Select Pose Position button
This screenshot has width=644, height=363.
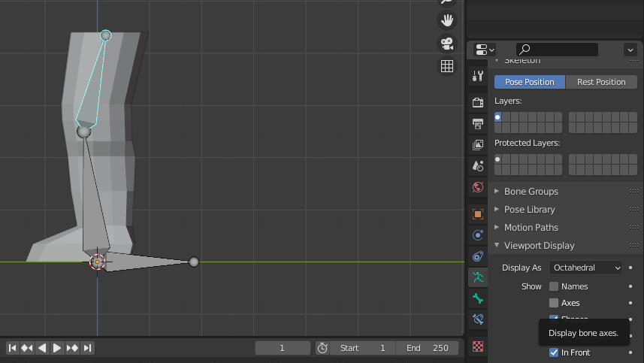[530, 82]
